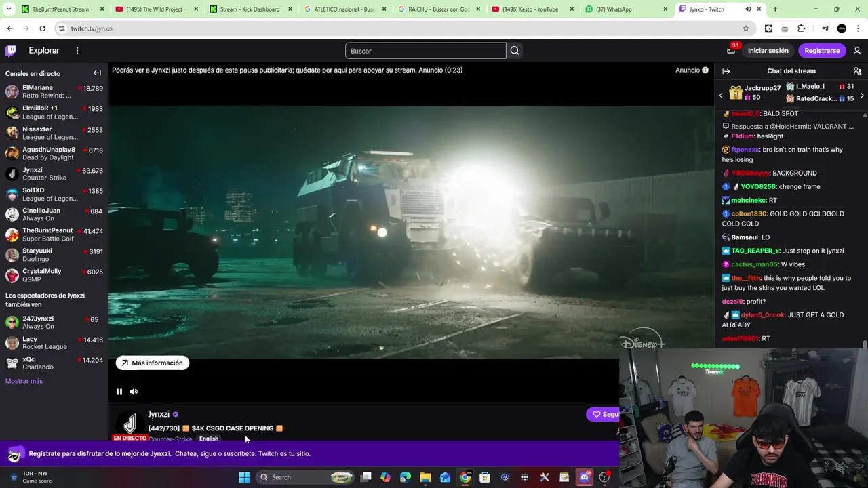Open Chrome media controls icon
Image resolution: width=868 pixels, height=488 pixels.
pos(825,28)
